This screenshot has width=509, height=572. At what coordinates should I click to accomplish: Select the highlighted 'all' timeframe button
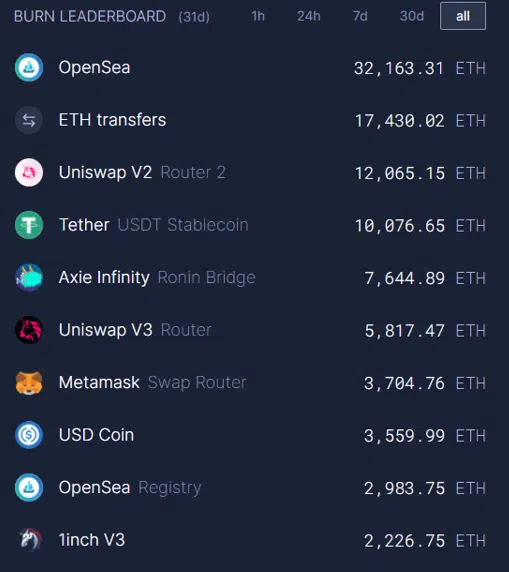click(x=463, y=16)
